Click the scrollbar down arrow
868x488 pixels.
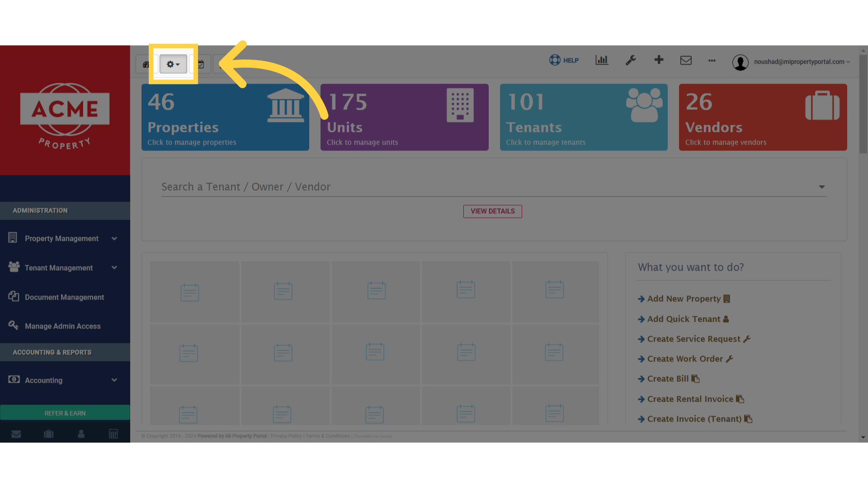pos(863,437)
